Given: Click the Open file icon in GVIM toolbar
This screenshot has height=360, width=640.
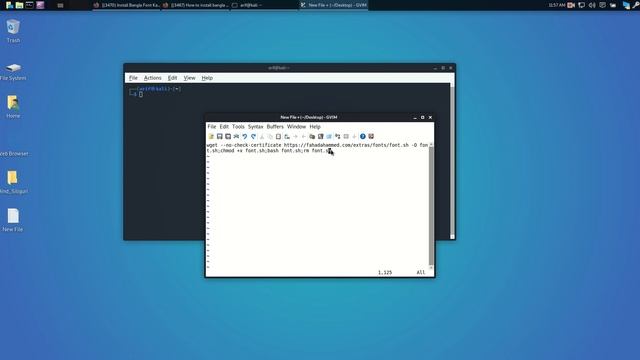Looking at the screenshot, I should tap(211, 136).
